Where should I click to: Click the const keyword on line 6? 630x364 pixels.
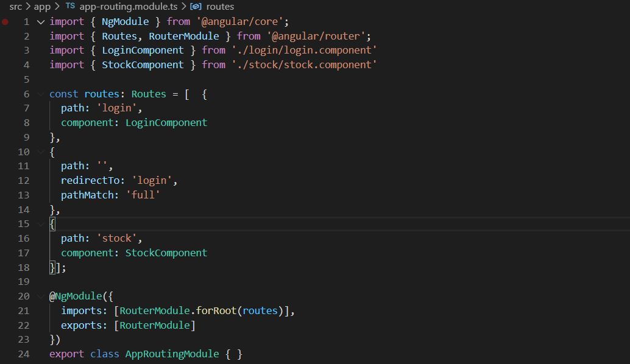tap(64, 94)
